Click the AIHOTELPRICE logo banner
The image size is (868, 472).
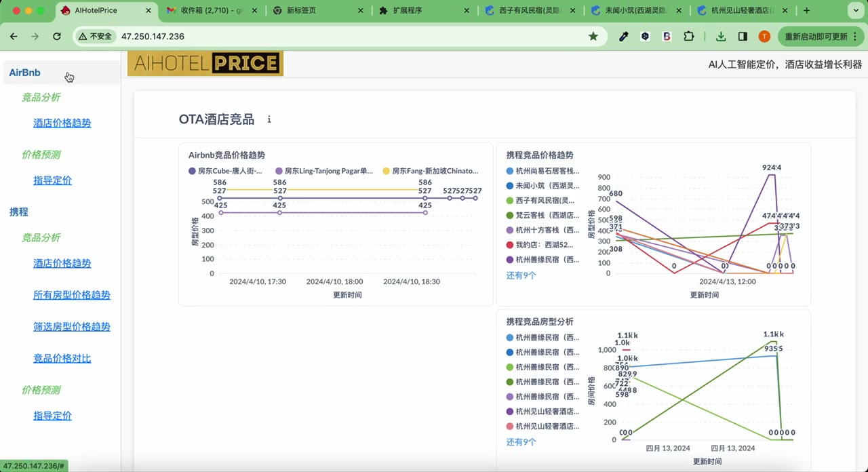click(205, 64)
